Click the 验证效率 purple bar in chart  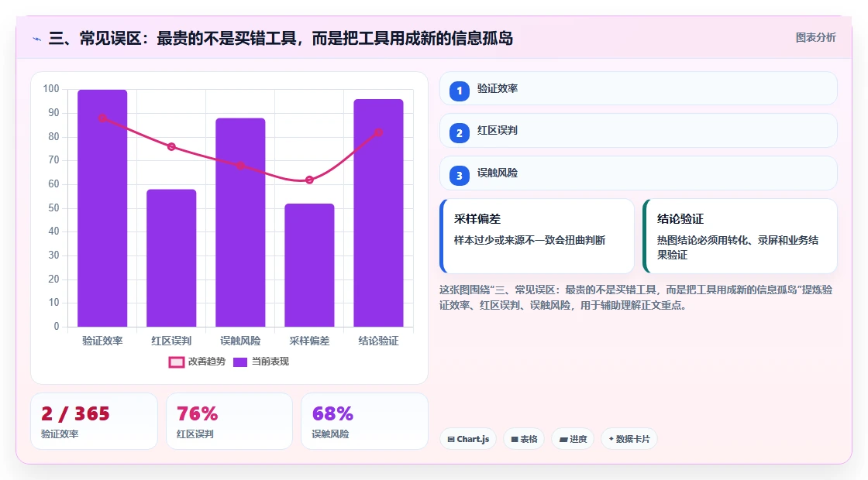pyautogui.click(x=102, y=208)
